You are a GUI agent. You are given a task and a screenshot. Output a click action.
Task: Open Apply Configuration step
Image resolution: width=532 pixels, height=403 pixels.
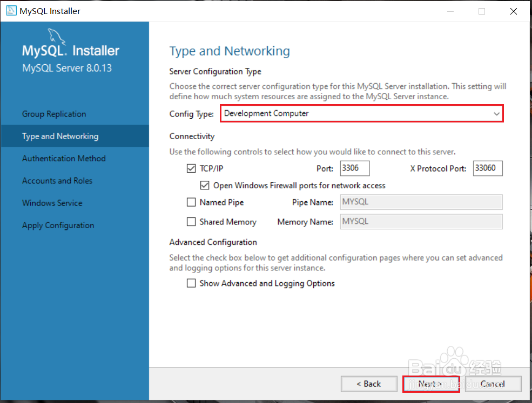pyautogui.click(x=58, y=226)
